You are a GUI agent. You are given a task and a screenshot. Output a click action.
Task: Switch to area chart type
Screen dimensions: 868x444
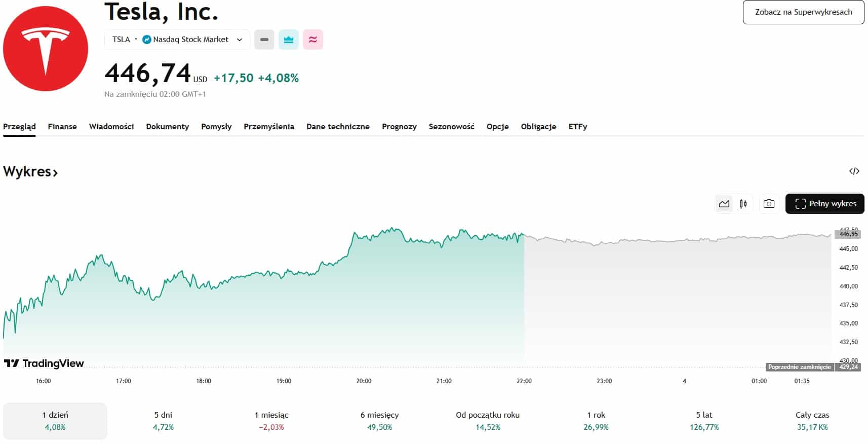coord(724,204)
